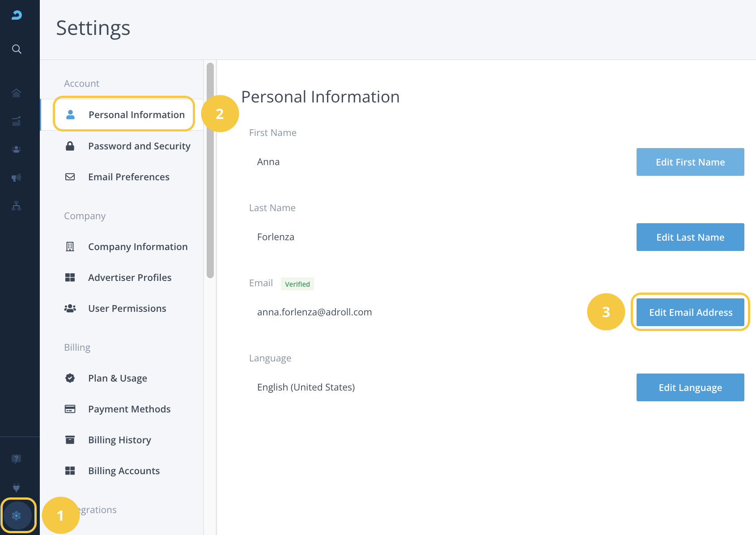Click the settings menu vertical scrollbar

click(x=210, y=170)
